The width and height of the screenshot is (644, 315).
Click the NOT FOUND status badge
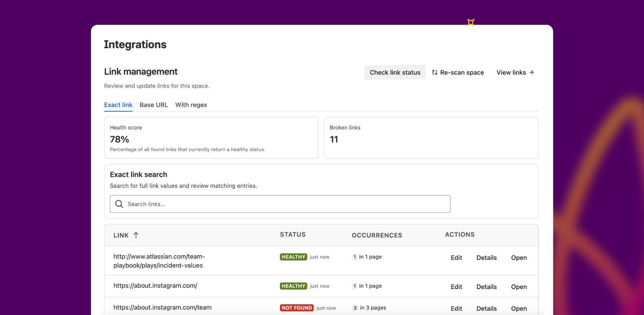296,308
